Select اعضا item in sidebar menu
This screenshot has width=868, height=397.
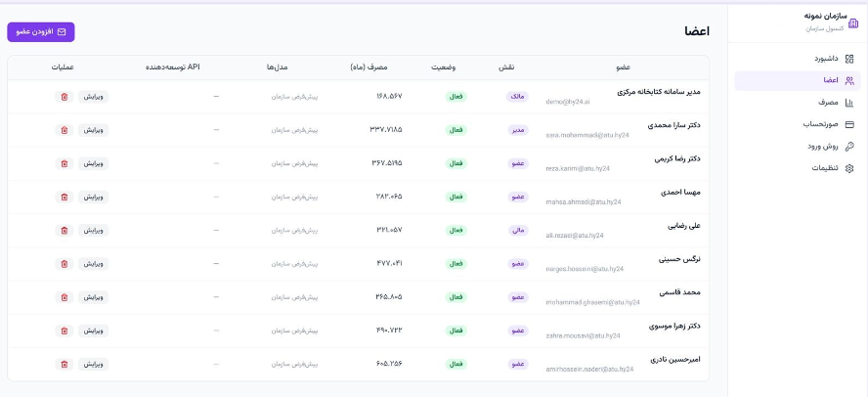tap(798, 80)
